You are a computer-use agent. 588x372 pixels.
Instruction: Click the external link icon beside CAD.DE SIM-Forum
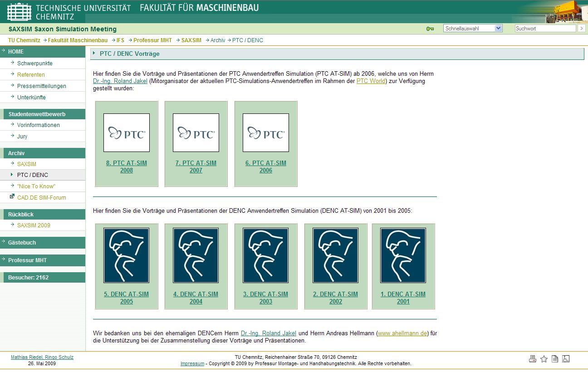12,196
